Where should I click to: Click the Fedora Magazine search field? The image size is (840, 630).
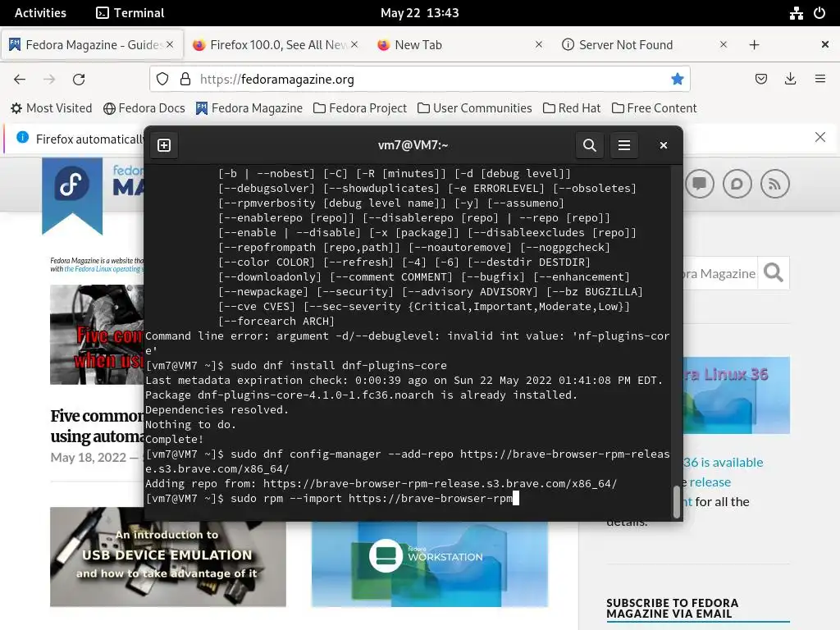click(719, 274)
